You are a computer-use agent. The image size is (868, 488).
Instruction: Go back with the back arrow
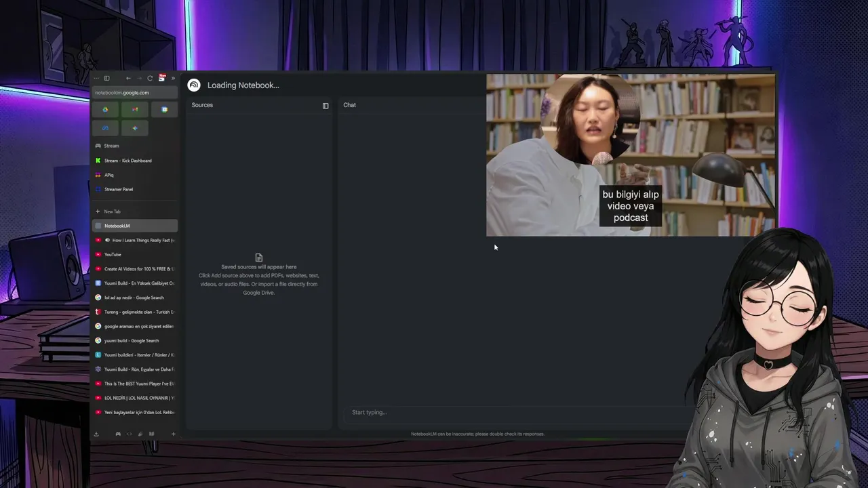tap(128, 78)
